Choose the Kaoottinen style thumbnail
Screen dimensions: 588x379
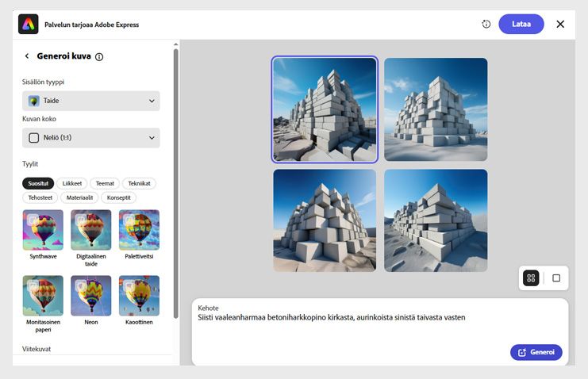coord(139,296)
